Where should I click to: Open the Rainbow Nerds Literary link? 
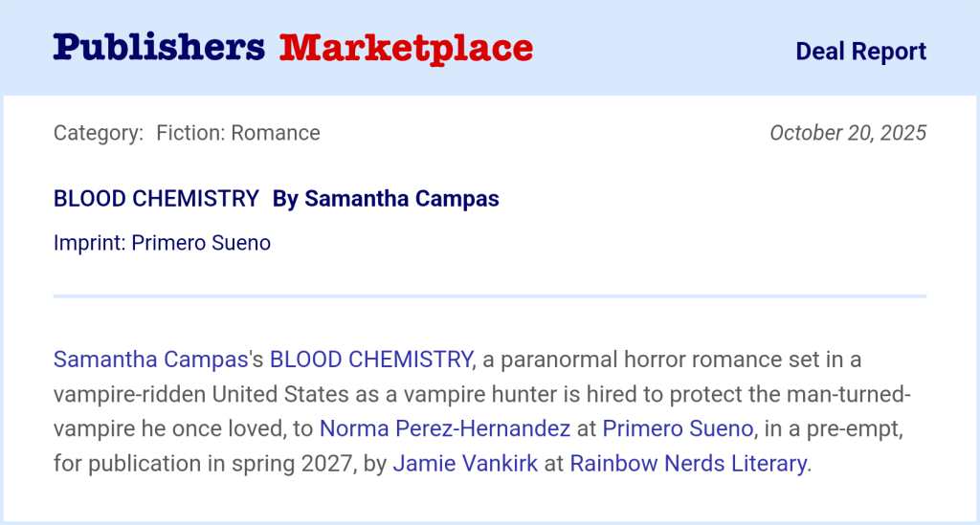[688, 464]
